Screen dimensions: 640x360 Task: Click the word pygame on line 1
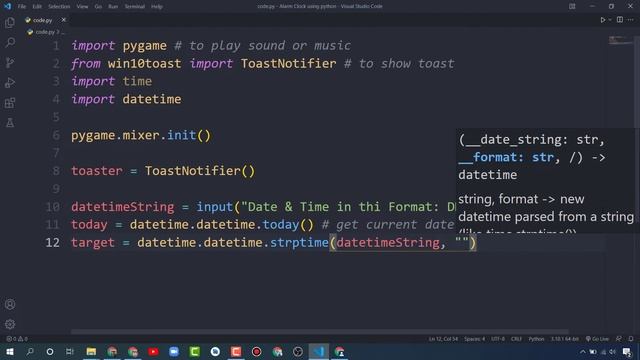coord(144,46)
